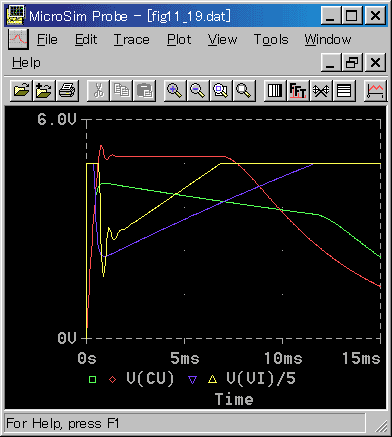Toggle the performance analysis icon
392x437 pixels.
[321, 90]
